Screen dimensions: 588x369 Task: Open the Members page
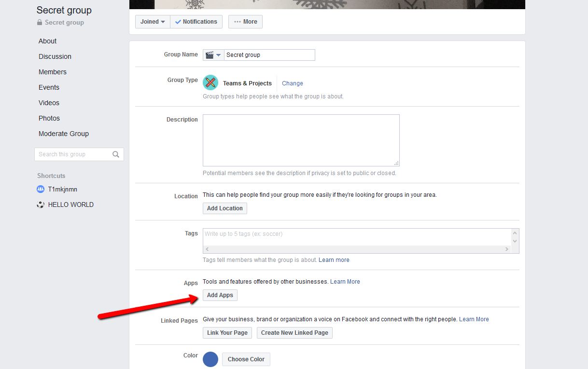(x=53, y=72)
